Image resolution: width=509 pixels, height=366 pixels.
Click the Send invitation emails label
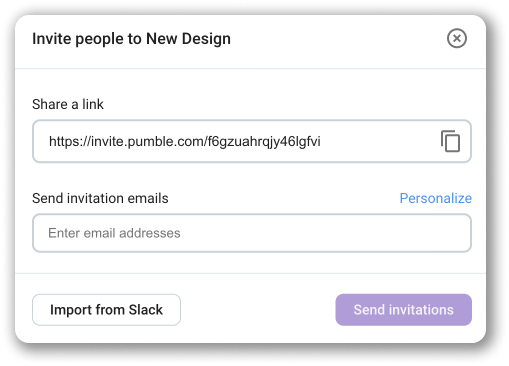click(100, 198)
